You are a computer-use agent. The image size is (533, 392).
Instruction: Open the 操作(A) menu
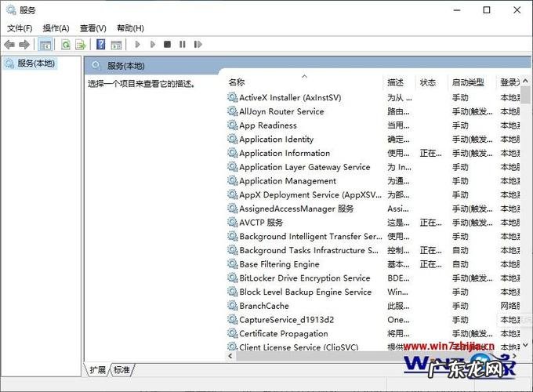coord(56,28)
